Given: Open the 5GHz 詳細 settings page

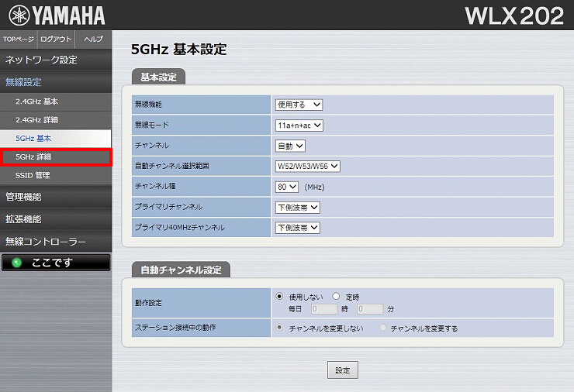Looking at the screenshot, I should [56, 156].
